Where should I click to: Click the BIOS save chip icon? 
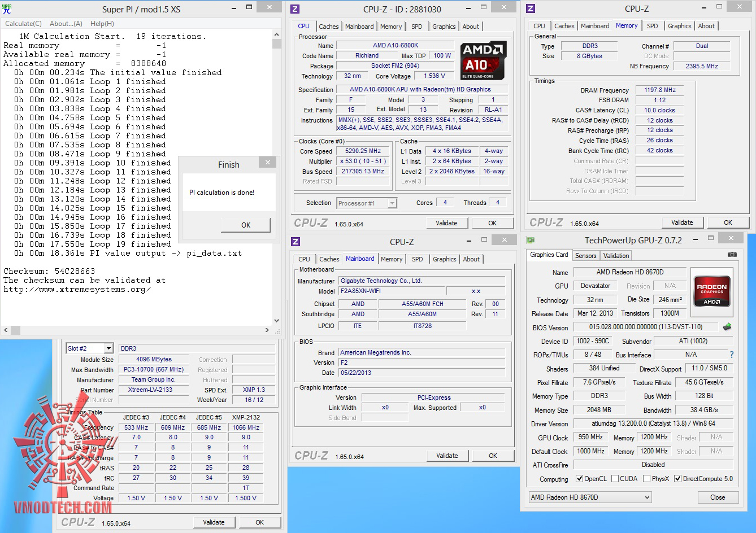tap(727, 327)
